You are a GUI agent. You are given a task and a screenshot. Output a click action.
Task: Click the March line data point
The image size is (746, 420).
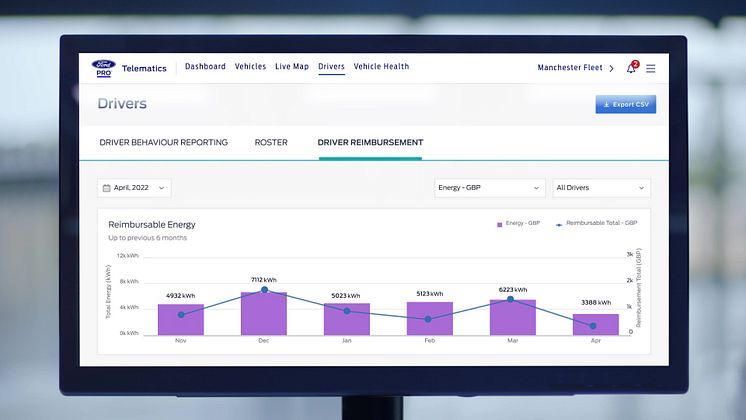[x=512, y=299]
